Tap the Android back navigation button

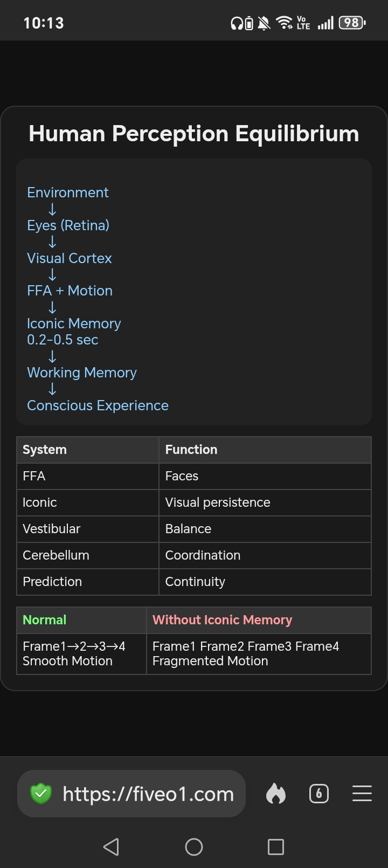[x=111, y=846]
